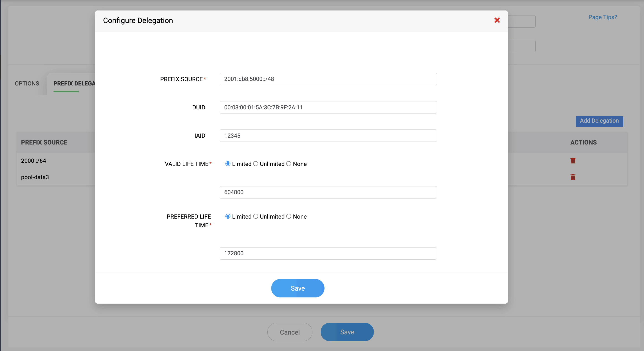This screenshot has height=351, width=644.
Task: Select Unlimited for preferred life time
Action: 256,216
